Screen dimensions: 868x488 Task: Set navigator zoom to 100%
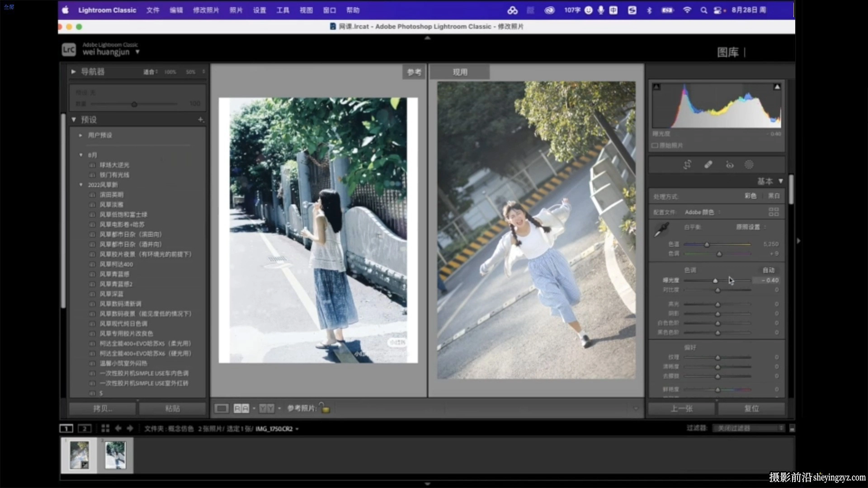point(170,72)
